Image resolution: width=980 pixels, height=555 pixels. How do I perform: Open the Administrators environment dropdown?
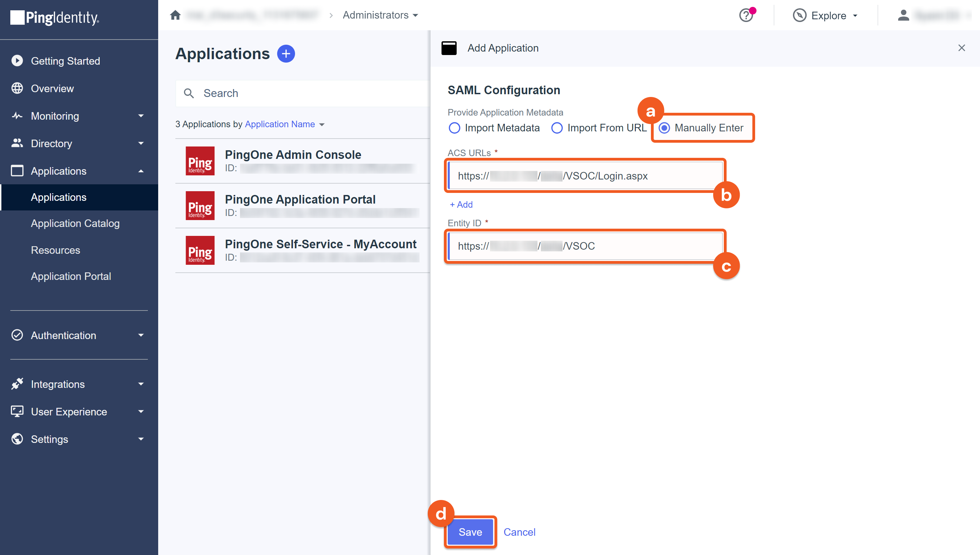point(380,15)
